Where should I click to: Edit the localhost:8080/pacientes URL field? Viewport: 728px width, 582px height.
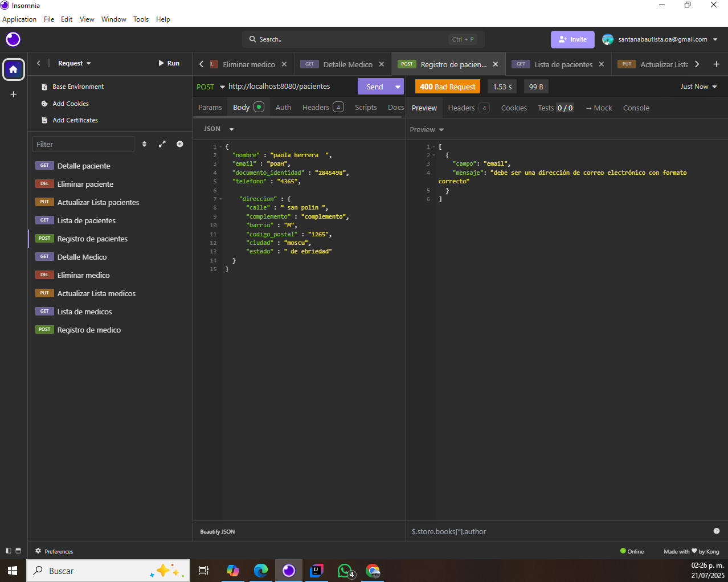(291, 87)
